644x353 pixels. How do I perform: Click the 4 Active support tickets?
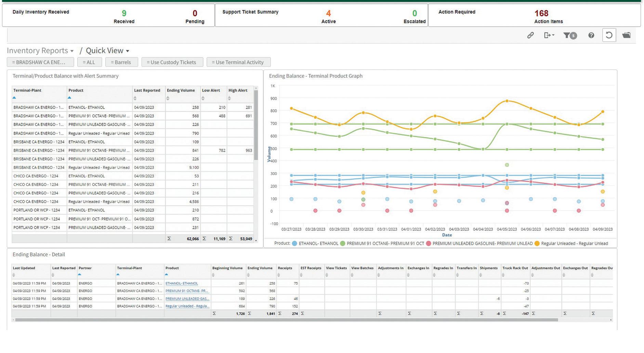tap(328, 13)
